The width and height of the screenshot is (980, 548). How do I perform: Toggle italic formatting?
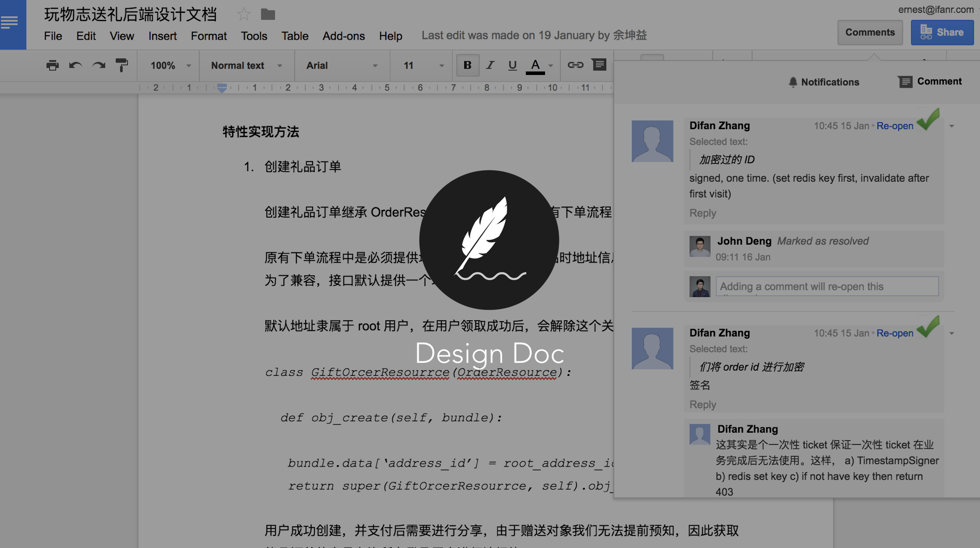490,65
